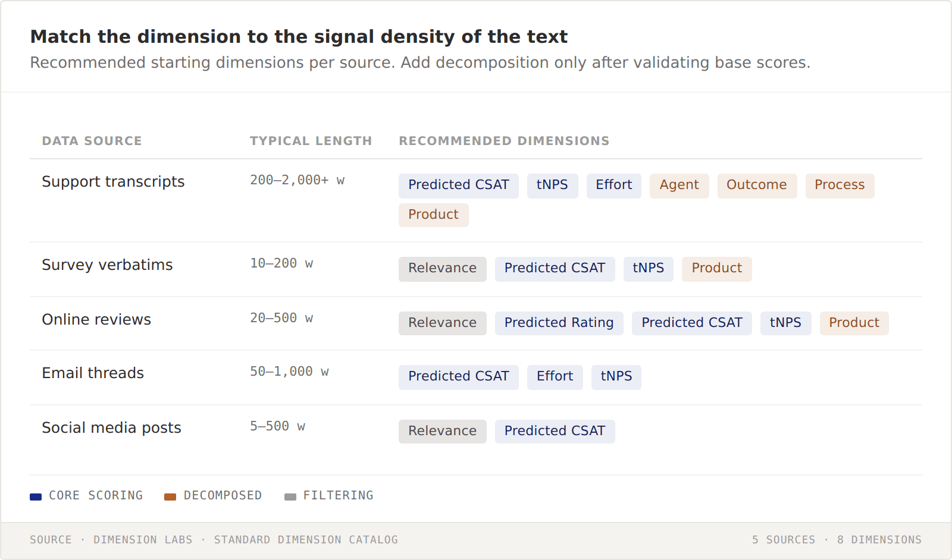Select the Outcome dimension tag

(757, 185)
